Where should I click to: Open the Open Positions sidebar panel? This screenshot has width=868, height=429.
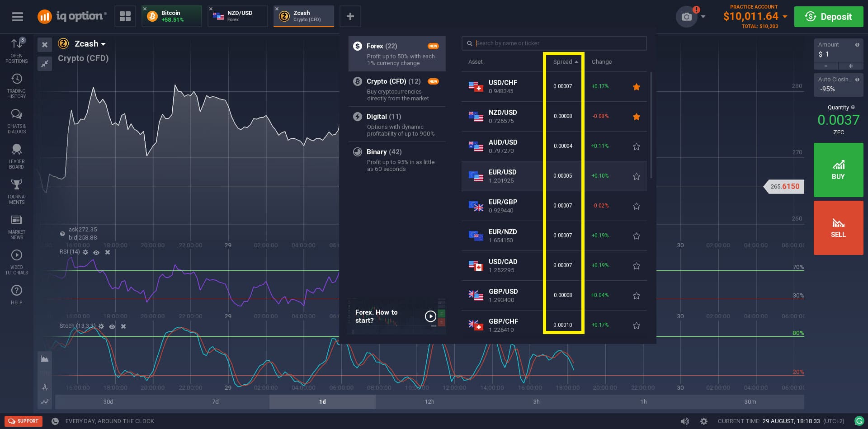click(17, 51)
